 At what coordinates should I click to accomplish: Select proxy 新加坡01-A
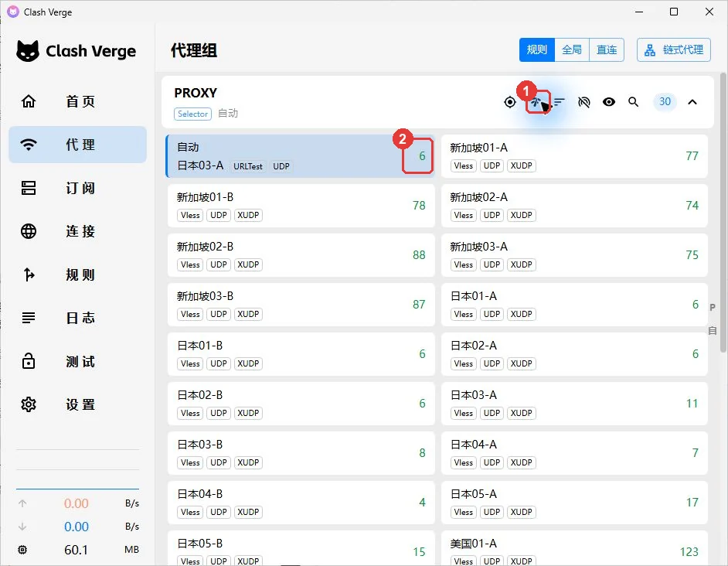(574, 156)
